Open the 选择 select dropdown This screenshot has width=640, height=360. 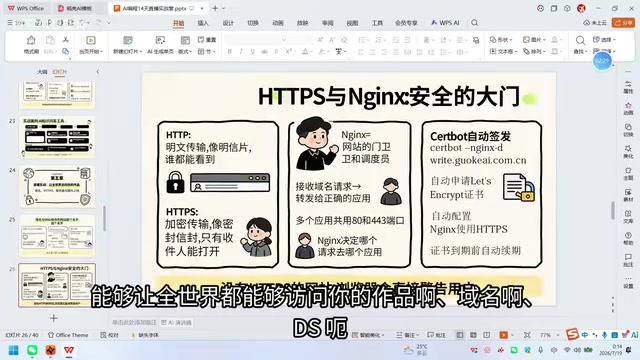point(604,40)
